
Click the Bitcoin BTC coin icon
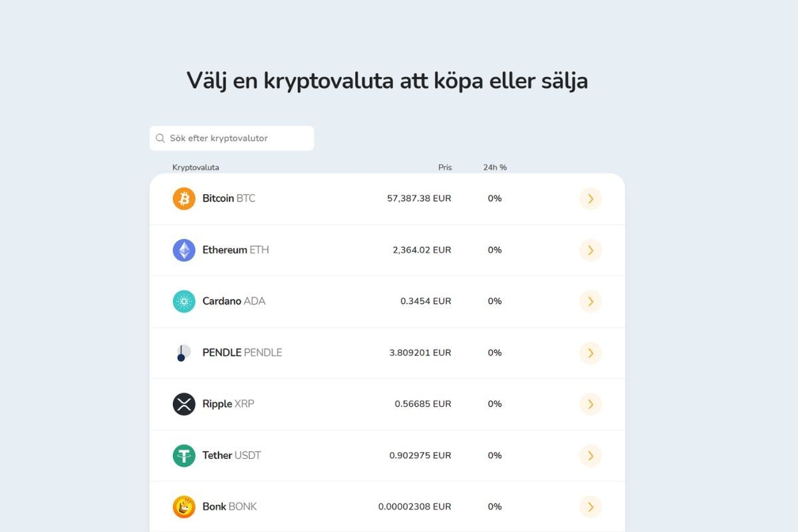click(x=184, y=198)
